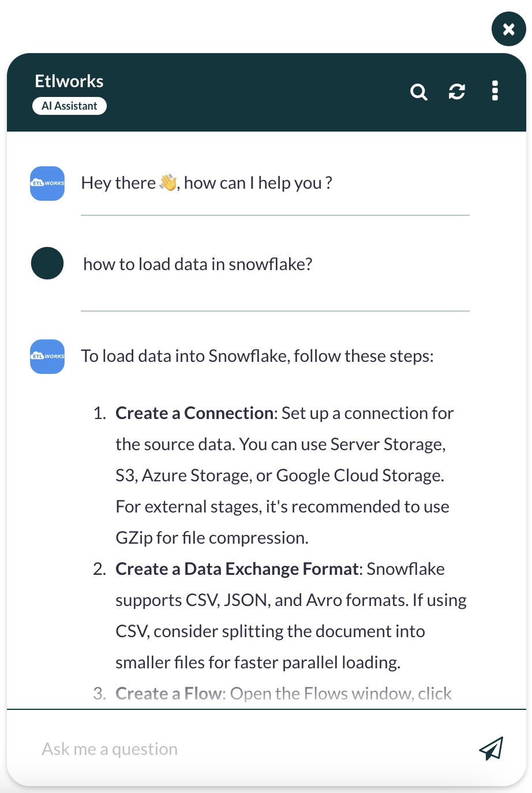Screen dimensions: 532x793
Task: Click the refresh conversation icon
Action: click(457, 91)
